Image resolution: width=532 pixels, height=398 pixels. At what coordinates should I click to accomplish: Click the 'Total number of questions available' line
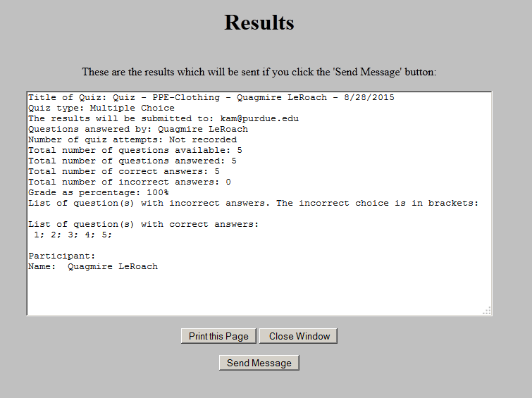tap(135, 151)
